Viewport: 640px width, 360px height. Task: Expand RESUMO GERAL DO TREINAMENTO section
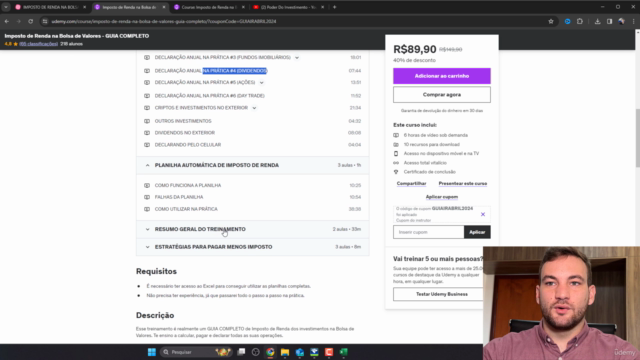[253, 229]
